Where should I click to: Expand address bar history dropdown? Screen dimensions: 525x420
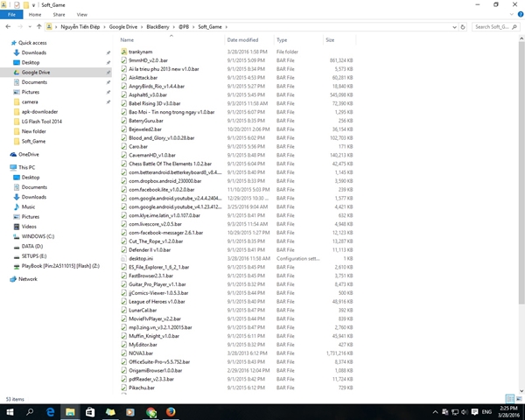(454, 27)
